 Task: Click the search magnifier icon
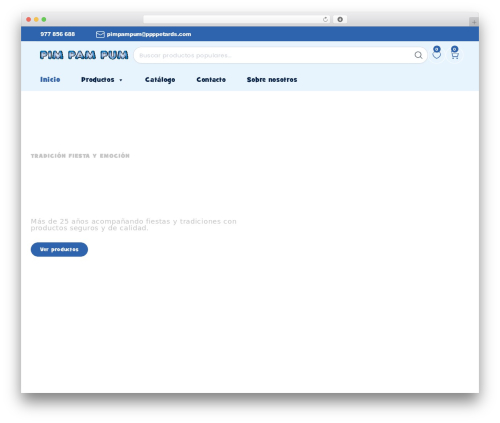click(x=418, y=55)
